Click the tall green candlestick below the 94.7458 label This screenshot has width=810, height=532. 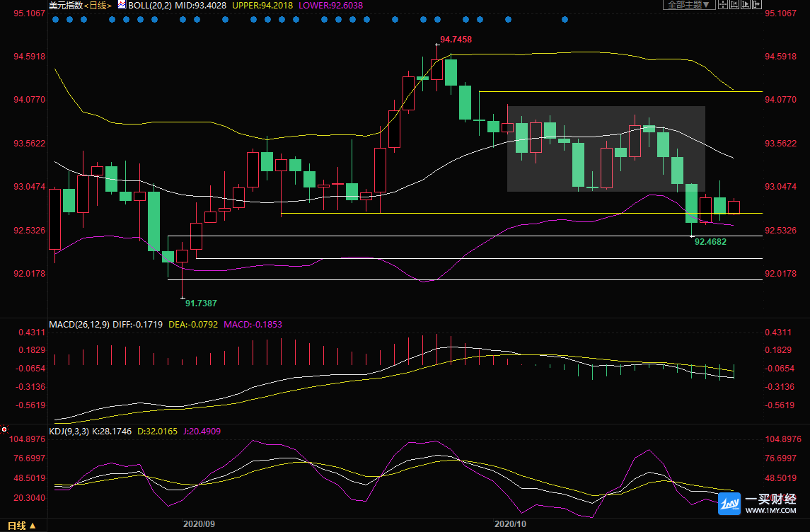pyautogui.click(x=451, y=73)
